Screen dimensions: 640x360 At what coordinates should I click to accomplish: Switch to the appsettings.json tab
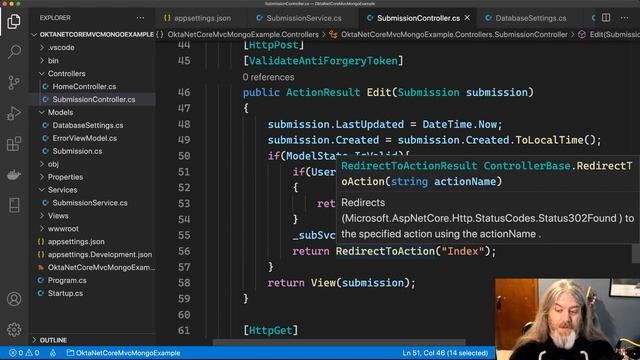(197, 18)
